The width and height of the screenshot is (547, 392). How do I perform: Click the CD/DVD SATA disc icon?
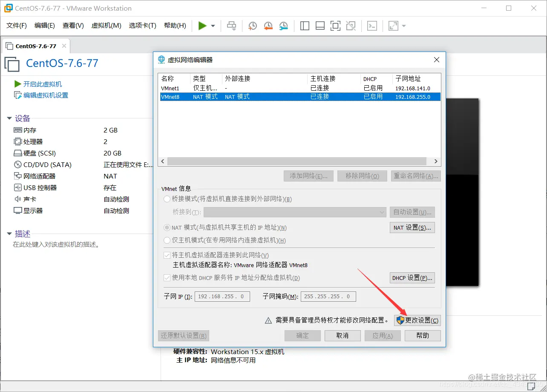click(x=17, y=164)
